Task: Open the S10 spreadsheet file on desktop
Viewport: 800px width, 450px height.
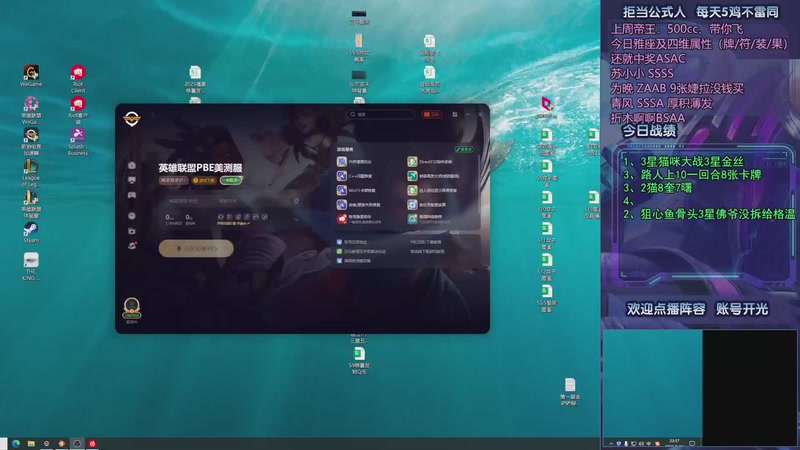Action: [x=546, y=204]
